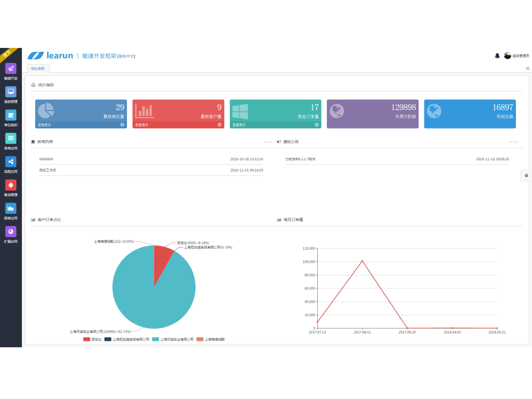Toggle 上海双鸽实业有限公司 legend item
The height and width of the screenshot is (399, 532).
pyautogui.click(x=173, y=339)
